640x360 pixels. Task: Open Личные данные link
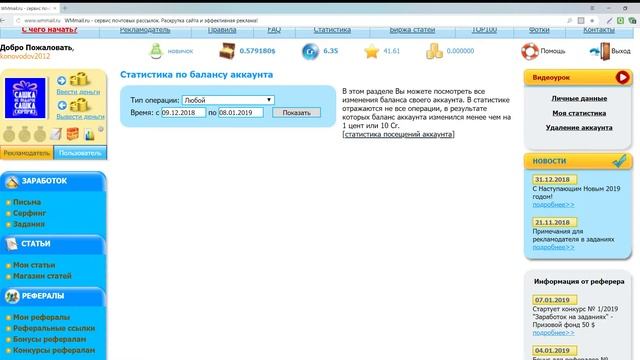579,98
